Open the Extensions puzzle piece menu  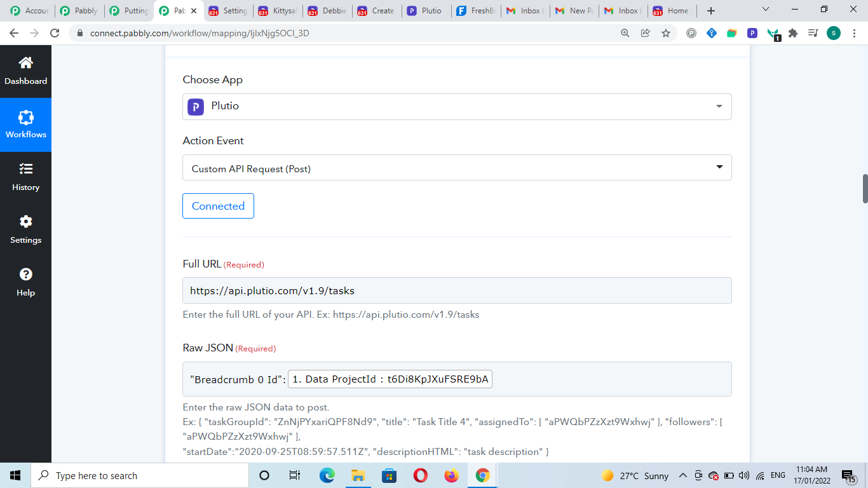click(793, 33)
